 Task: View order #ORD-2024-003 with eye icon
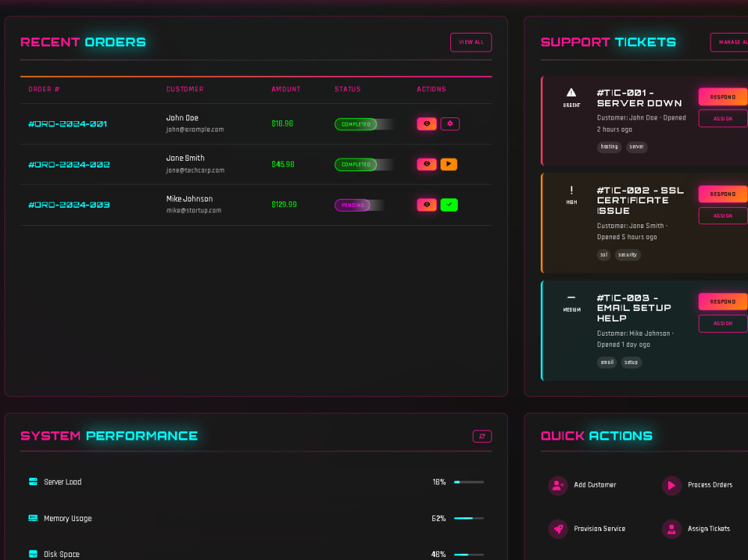(x=426, y=205)
